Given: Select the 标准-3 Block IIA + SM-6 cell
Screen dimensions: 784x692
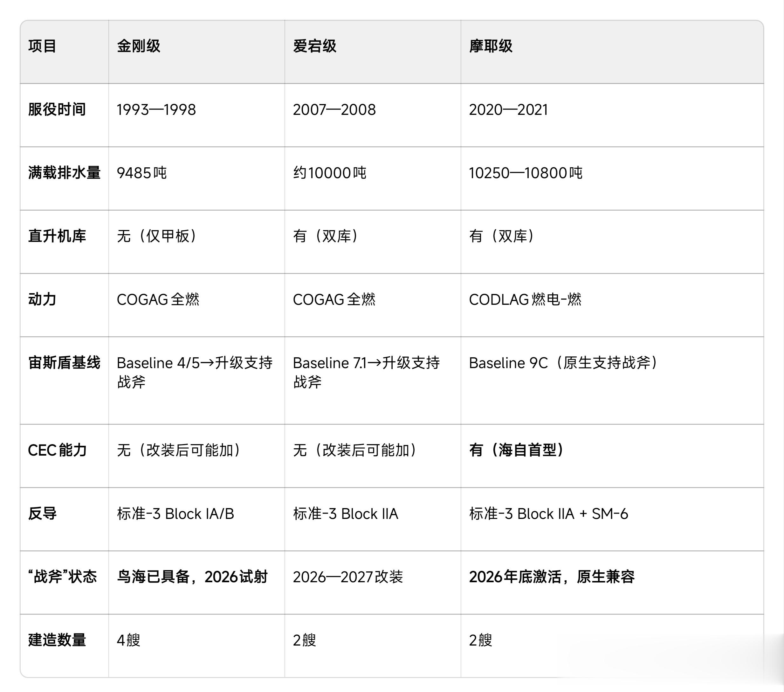Looking at the screenshot, I should [548, 514].
